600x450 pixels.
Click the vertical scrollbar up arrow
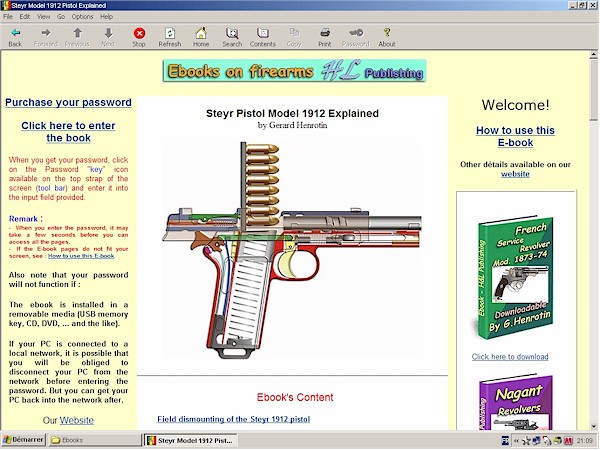coord(593,55)
